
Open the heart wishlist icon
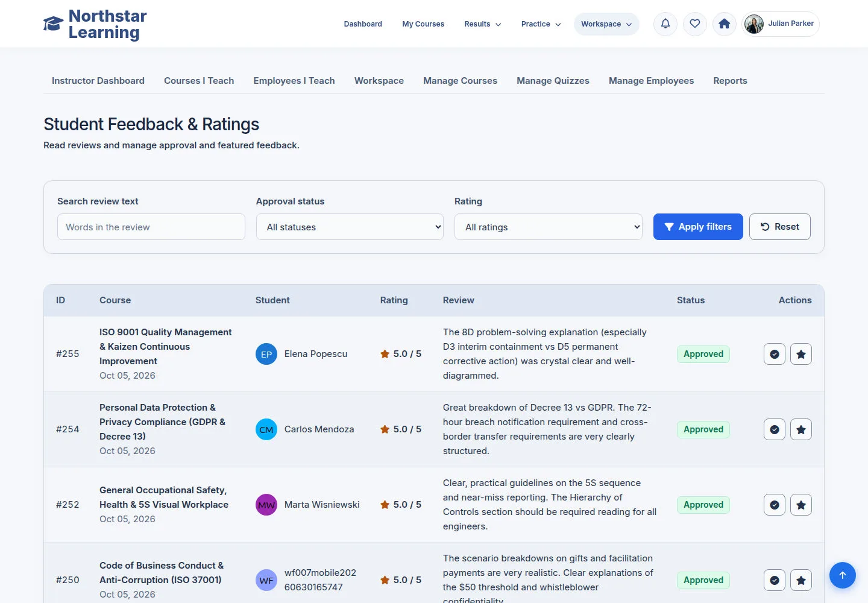695,24
